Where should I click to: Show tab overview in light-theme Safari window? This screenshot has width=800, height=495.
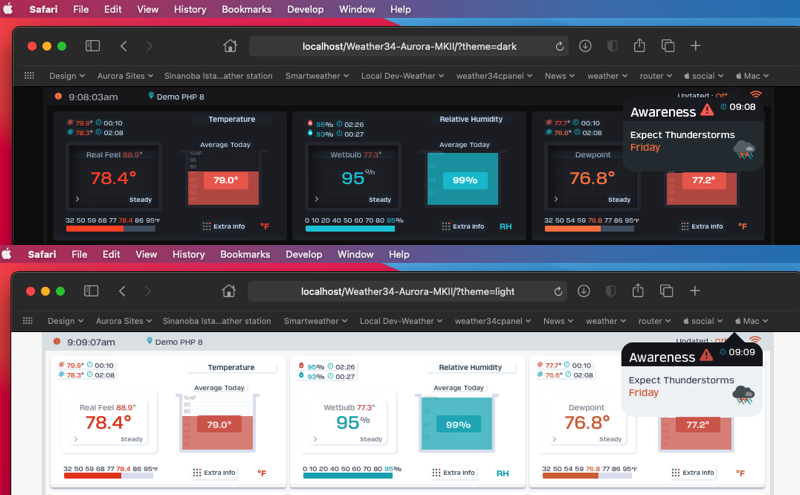(x=666, y=291)
